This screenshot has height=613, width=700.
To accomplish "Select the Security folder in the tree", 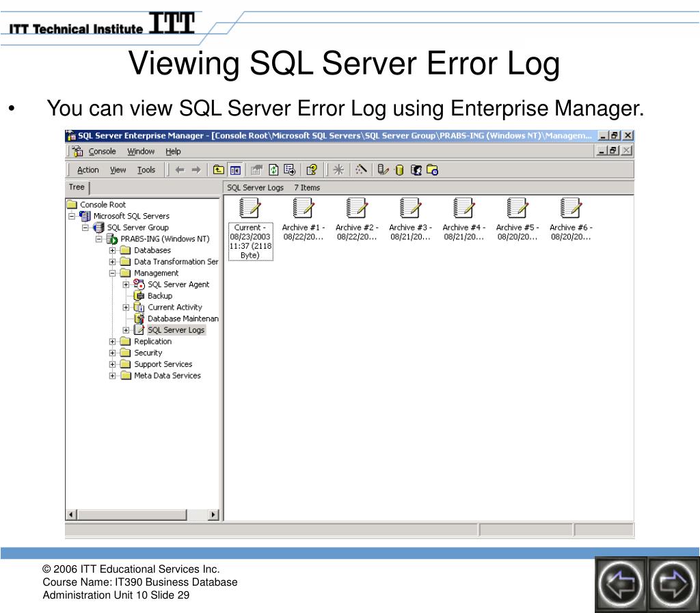I will [148, 353].
